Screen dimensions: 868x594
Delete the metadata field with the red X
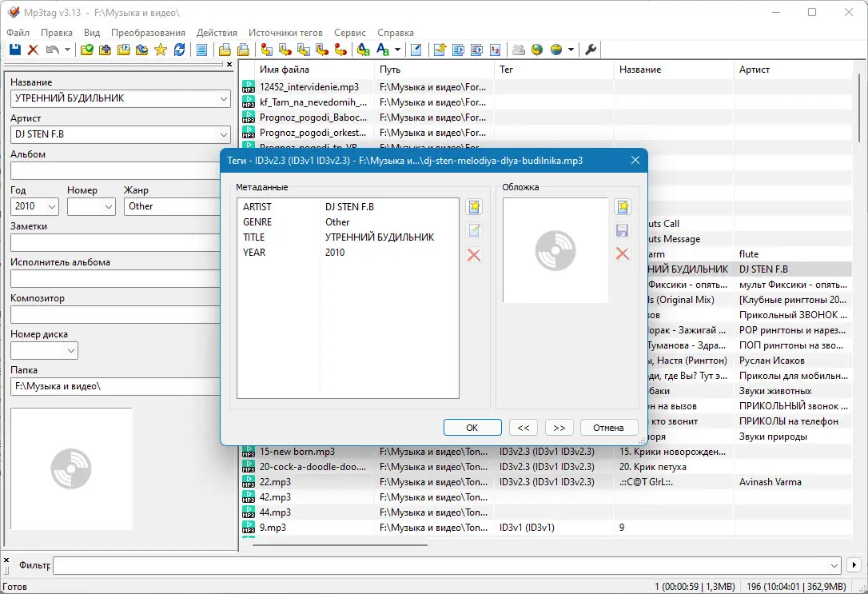point(474,255)
